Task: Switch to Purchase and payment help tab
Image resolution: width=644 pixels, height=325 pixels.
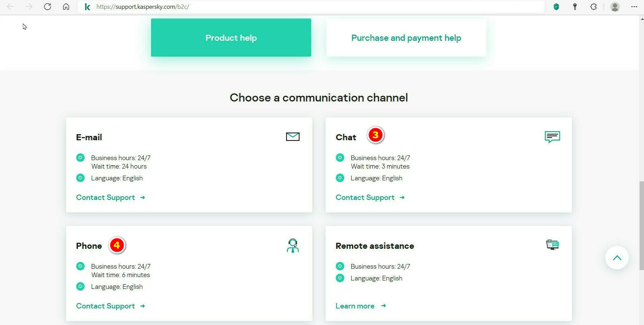Action: coord(406,38)
